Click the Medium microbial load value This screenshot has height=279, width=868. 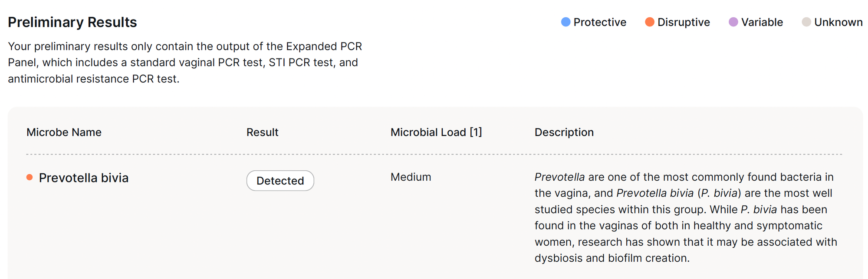pyautogui.click(x=411, y=177)
